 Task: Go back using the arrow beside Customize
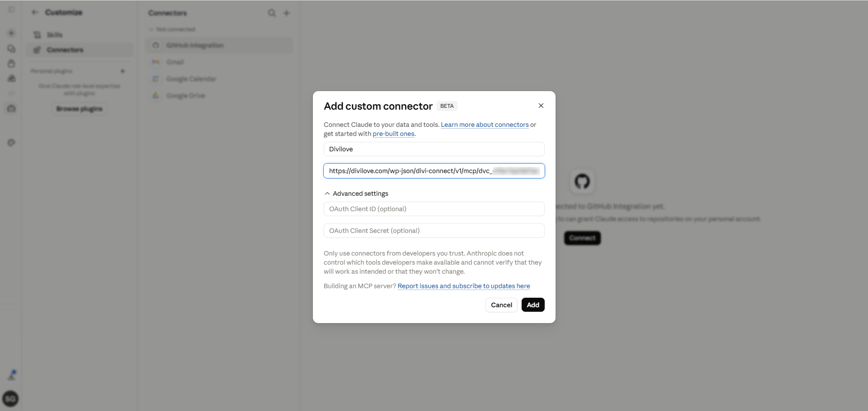35,12
